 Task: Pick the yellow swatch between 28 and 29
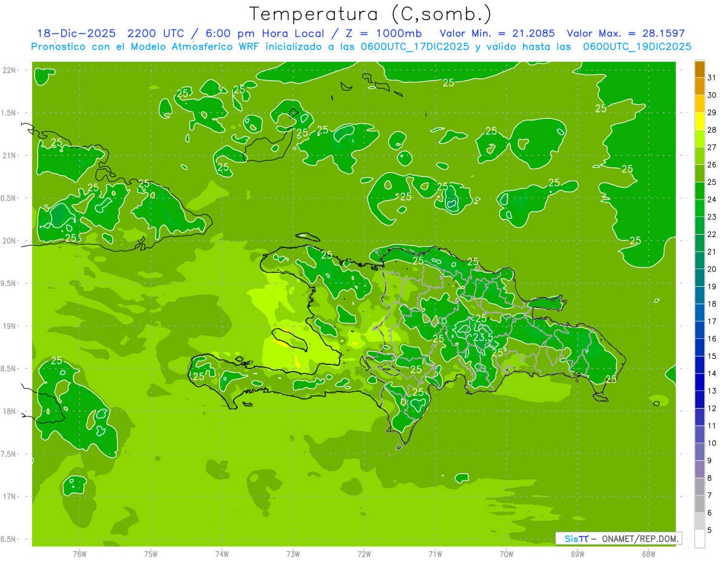[699, 122]
